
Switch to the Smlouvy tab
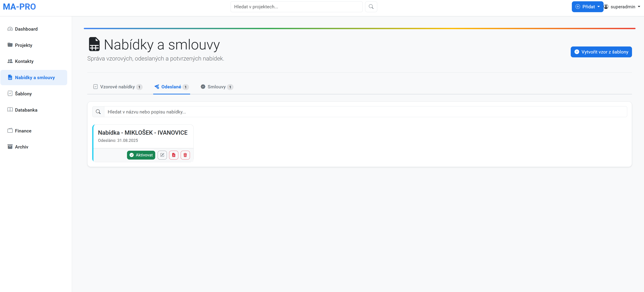click(217, 87)
